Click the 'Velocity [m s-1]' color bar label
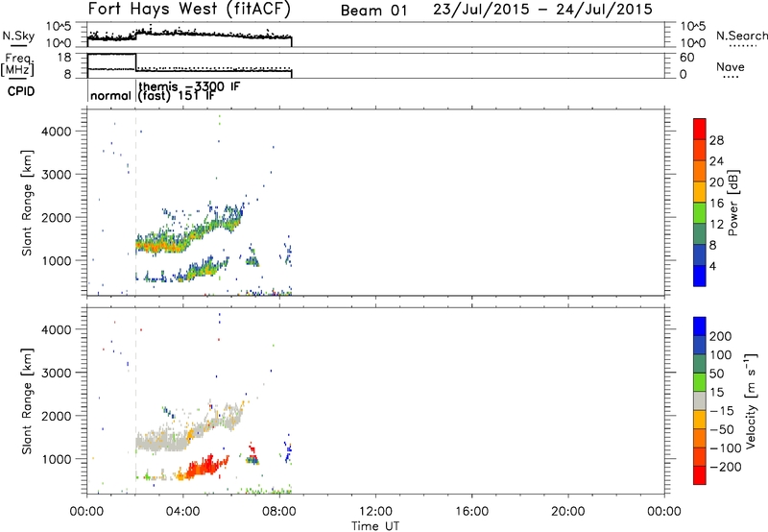 point(751,400)
